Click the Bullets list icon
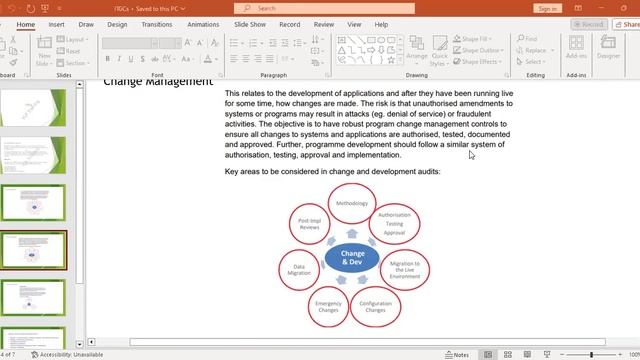 (x=234, y=42)
